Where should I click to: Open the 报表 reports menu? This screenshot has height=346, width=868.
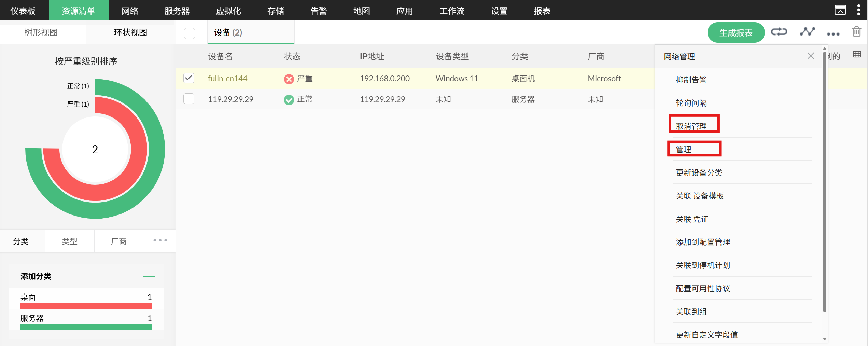click(x=542, y=11)
